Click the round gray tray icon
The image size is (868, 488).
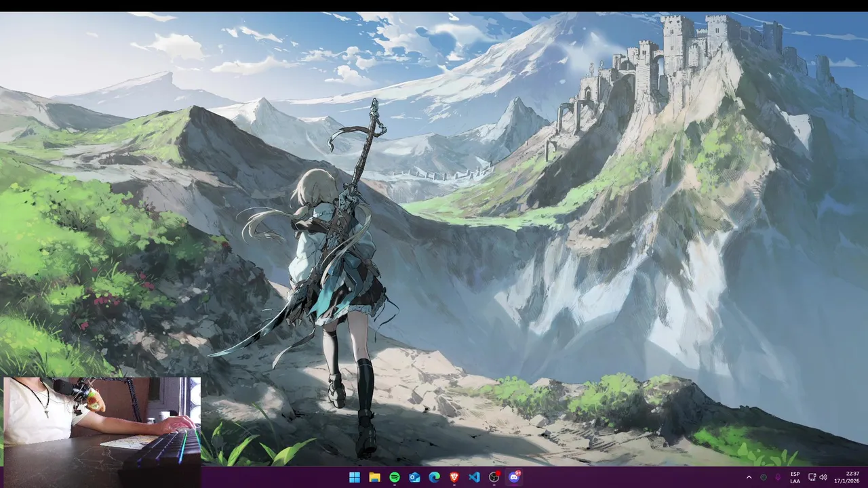[764, 477]
